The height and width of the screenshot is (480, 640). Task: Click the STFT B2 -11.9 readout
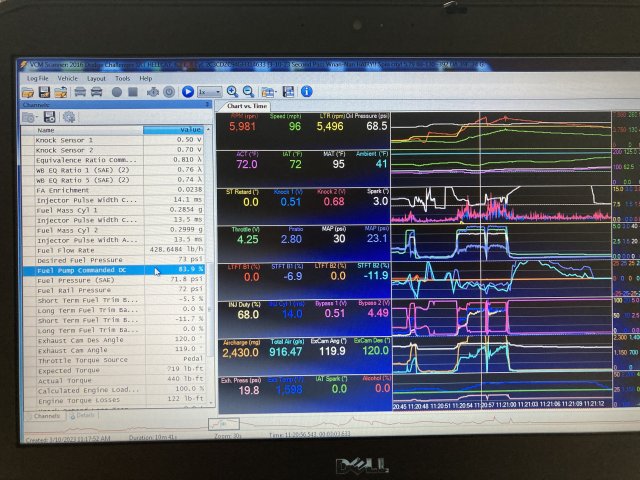[376, 276]
